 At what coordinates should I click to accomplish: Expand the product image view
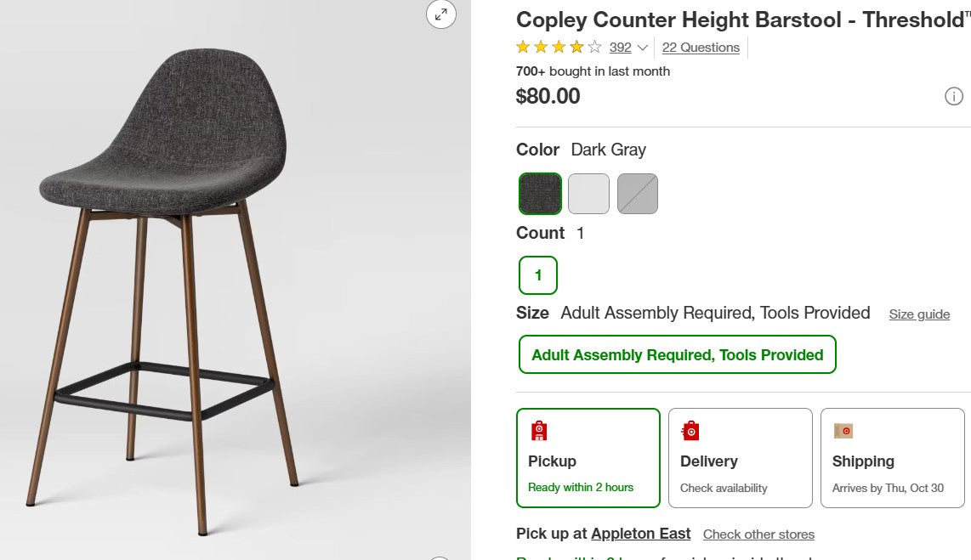point(441,14)
